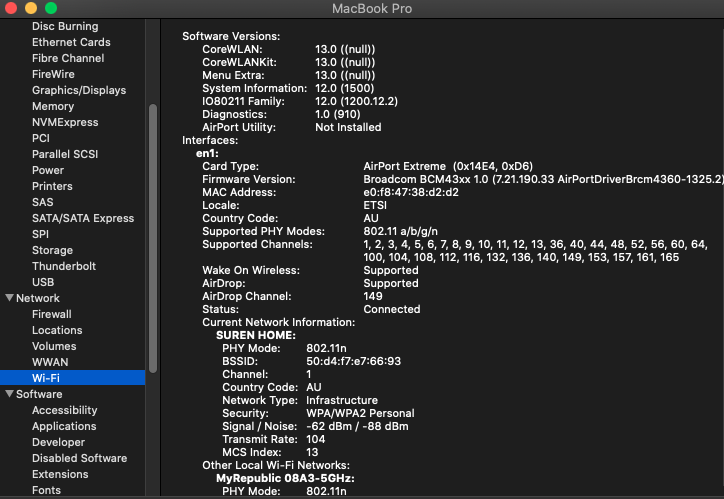The height and width of the screenshot is (499, 724).
Task: Select WWAN in the sidebar
Action: point(50,362)
